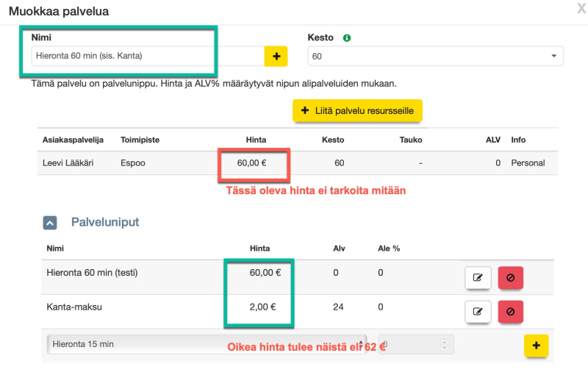Edit the Hieronta 60 min (testi) bundle row
This screenshot has width=588, height=375.
click(x=478, y=277)
